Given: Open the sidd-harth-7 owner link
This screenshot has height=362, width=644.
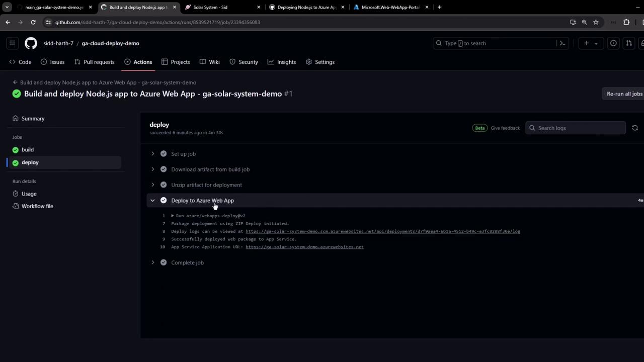Looking at the screenshot, I should [58, 43].
